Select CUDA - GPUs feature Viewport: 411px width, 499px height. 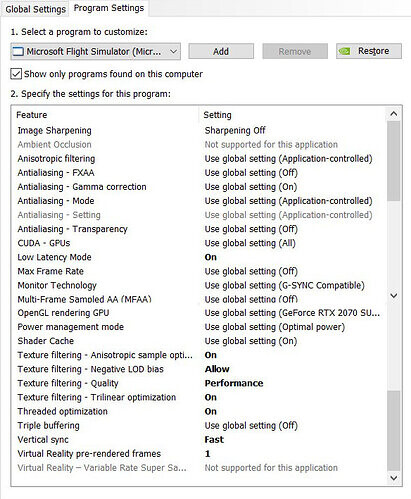coord(44,243)
